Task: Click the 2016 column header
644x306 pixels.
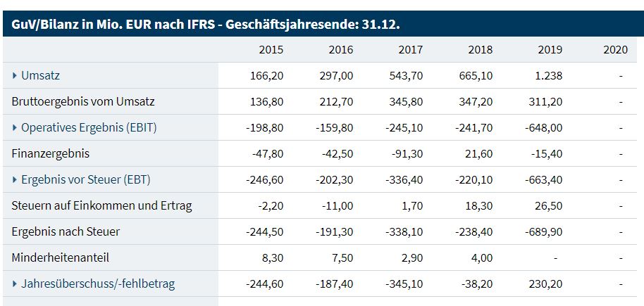Action: tap(341, 49)
